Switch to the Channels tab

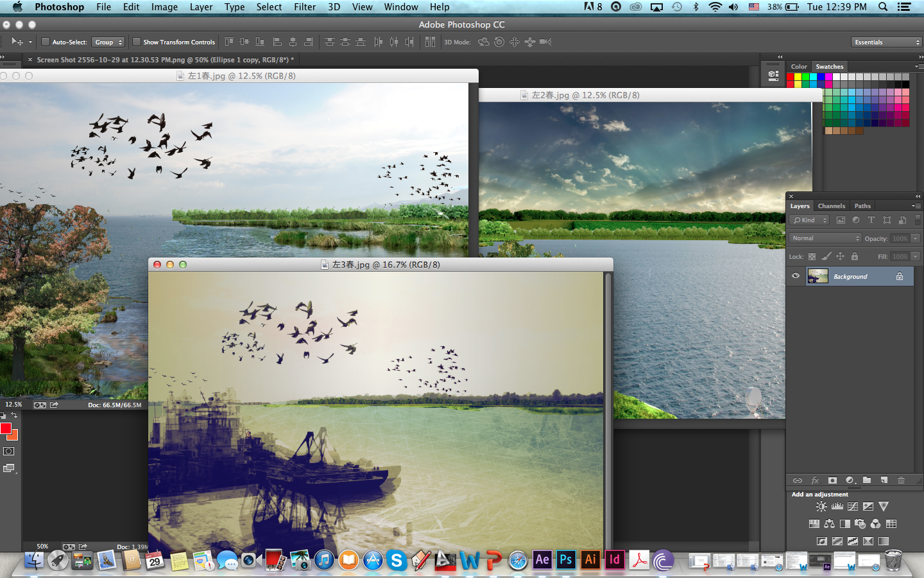point(831,206)
